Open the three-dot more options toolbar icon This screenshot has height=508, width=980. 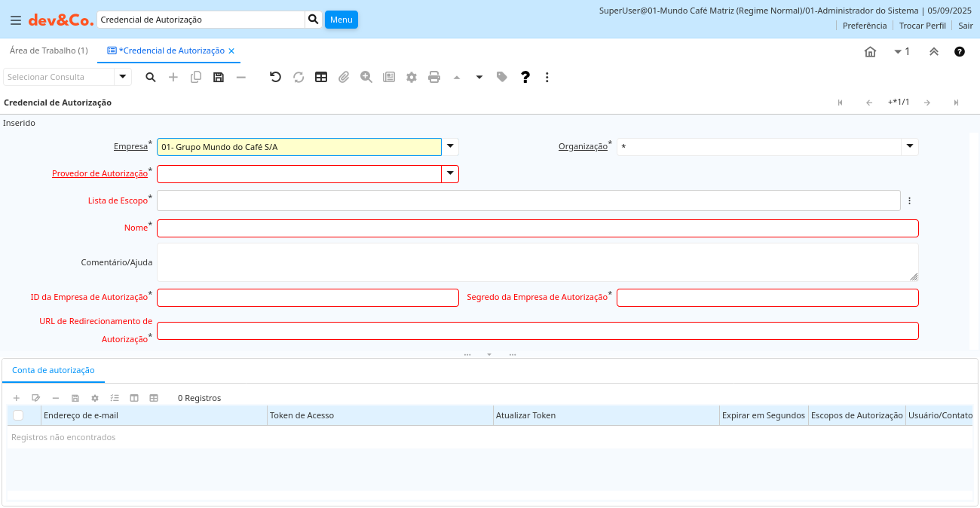(547, 77)
